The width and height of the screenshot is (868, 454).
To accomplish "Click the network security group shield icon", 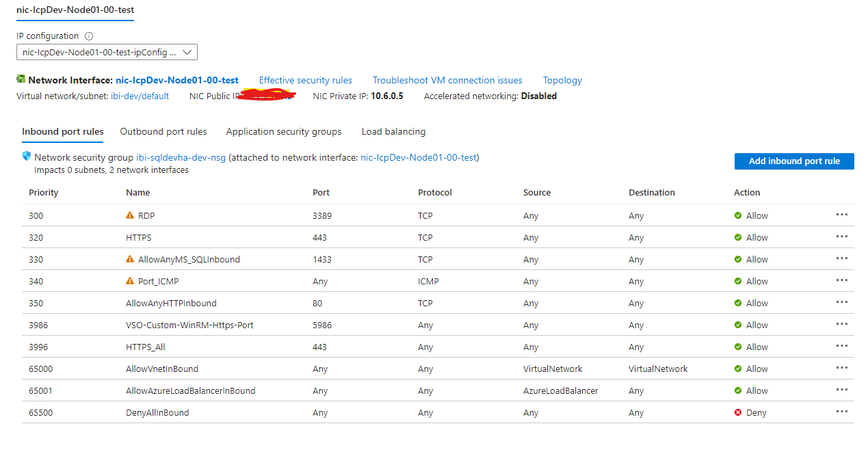I will pyautogui.click(x=27, y=157).
